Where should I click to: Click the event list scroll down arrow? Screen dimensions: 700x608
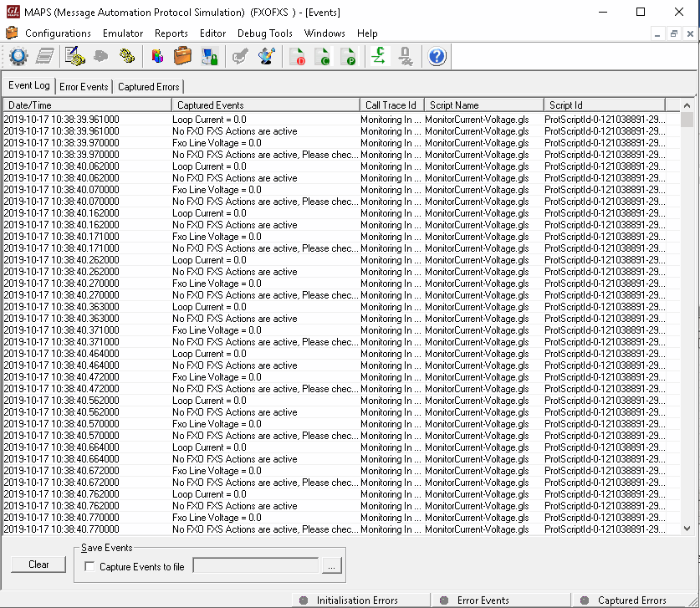687,529
